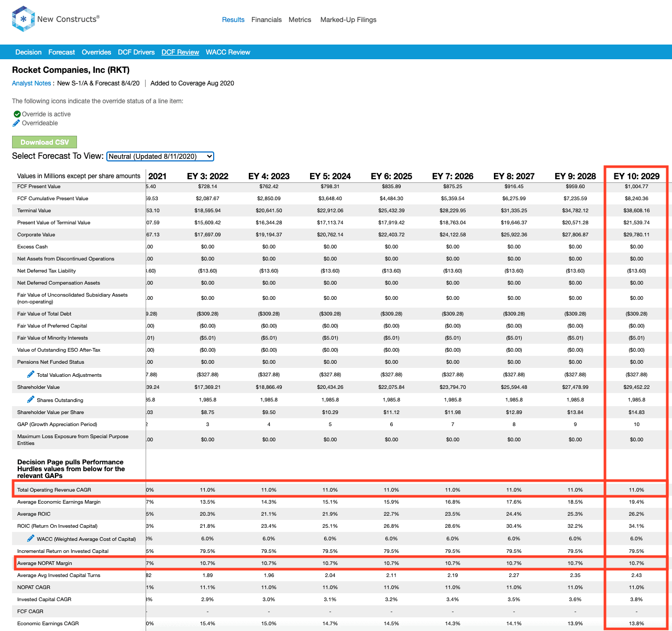Click the EY 3: 2022 column header
Screen dimensions: 672x631
click(207, 176)
